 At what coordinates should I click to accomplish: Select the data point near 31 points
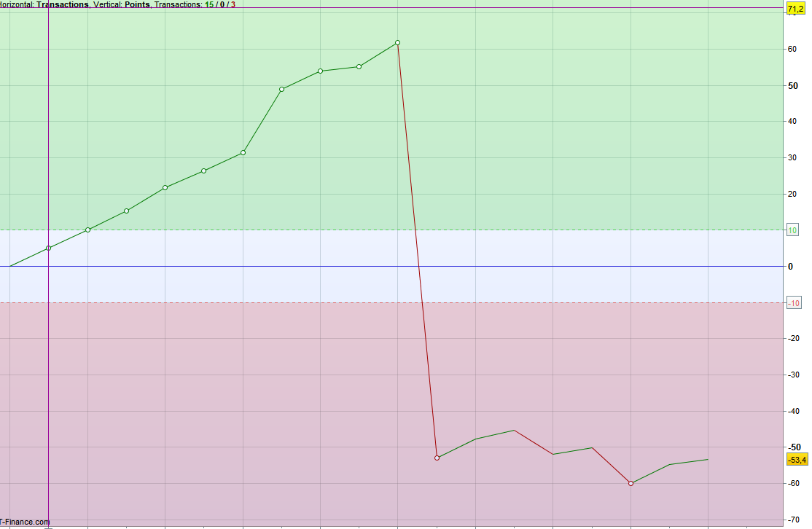coord(243,153)
